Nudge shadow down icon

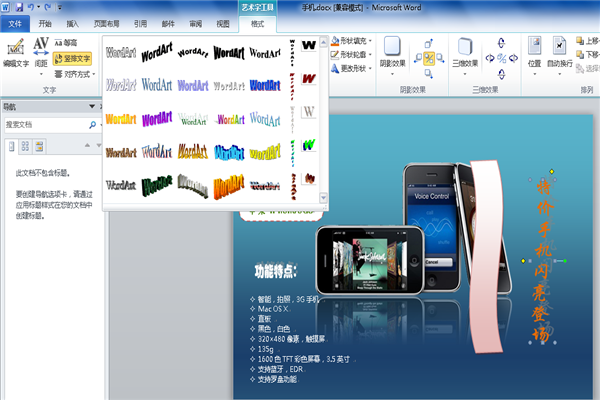point(429,73)
